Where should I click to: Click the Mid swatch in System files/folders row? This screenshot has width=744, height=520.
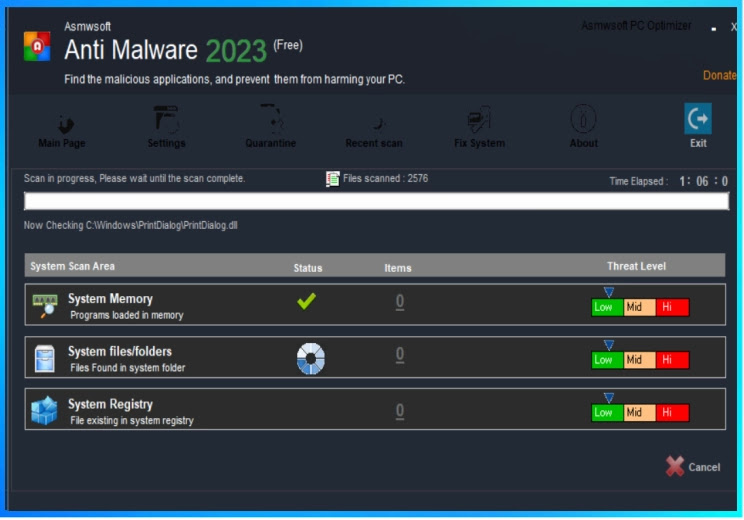pos(639,360)
